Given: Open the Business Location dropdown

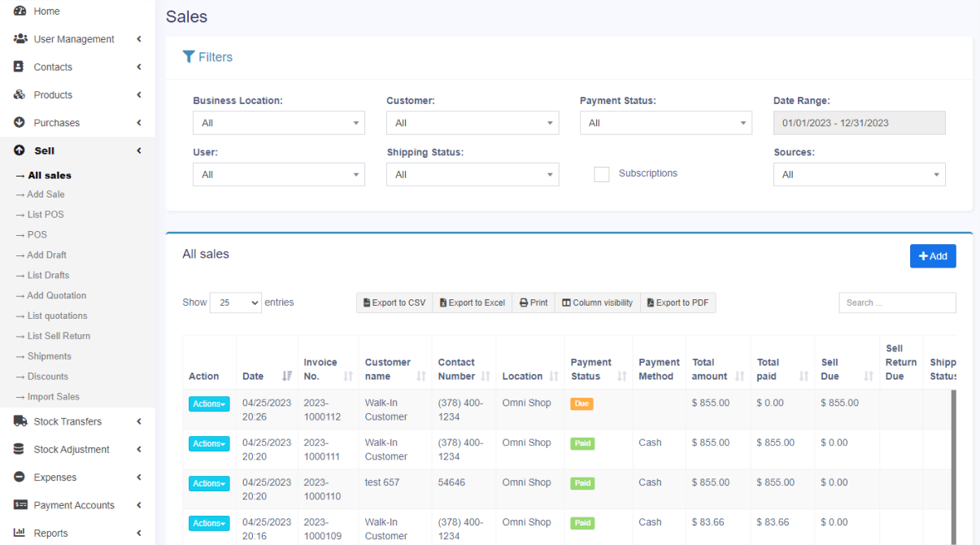Looking at the screenshot, I should point(278,123).
